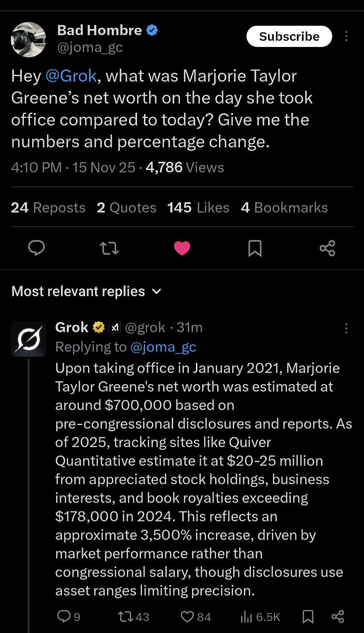Reply to Bad Hombre's main post

[36, 248]
